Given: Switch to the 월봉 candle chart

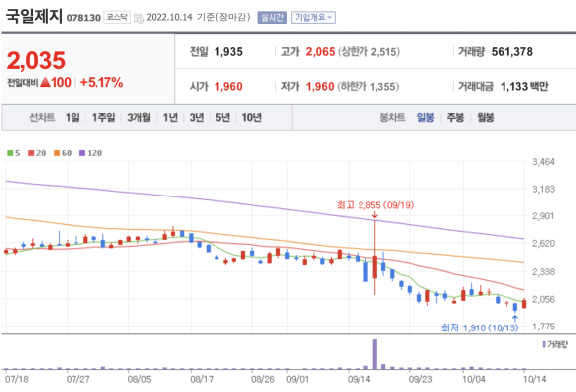Looking at the screenshot, I should pyautogui.click(x=486, y=118).
